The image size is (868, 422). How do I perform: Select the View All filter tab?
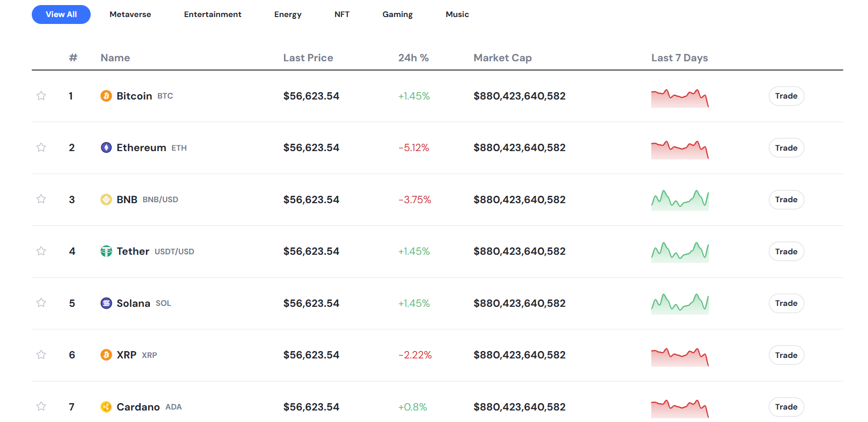61,14
